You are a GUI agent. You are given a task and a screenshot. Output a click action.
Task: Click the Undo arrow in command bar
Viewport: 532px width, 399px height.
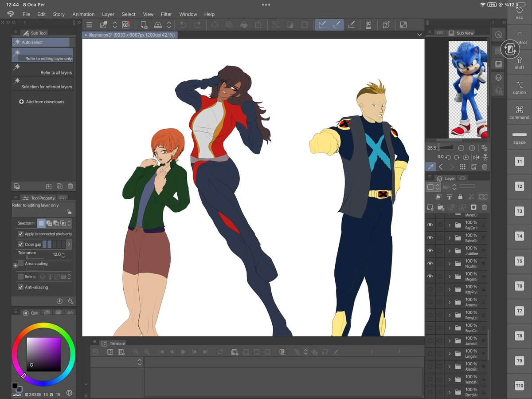[x=183, y=25]
